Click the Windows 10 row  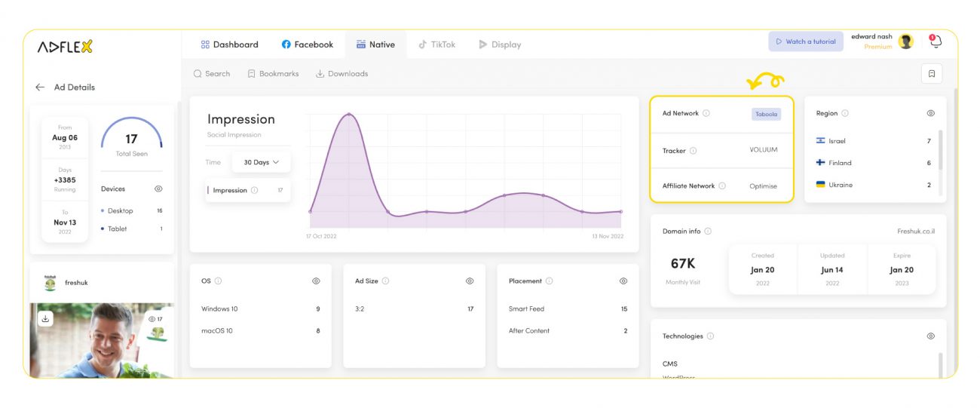(261, 309)
